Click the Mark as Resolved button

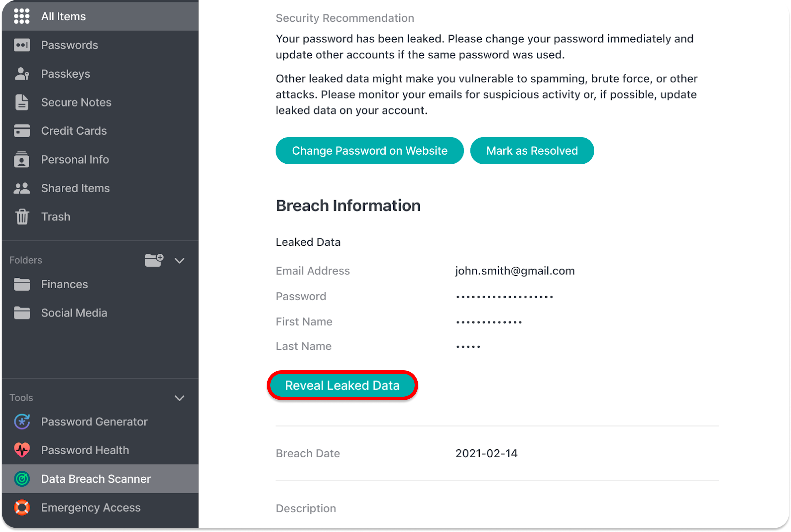coord(532,151)
